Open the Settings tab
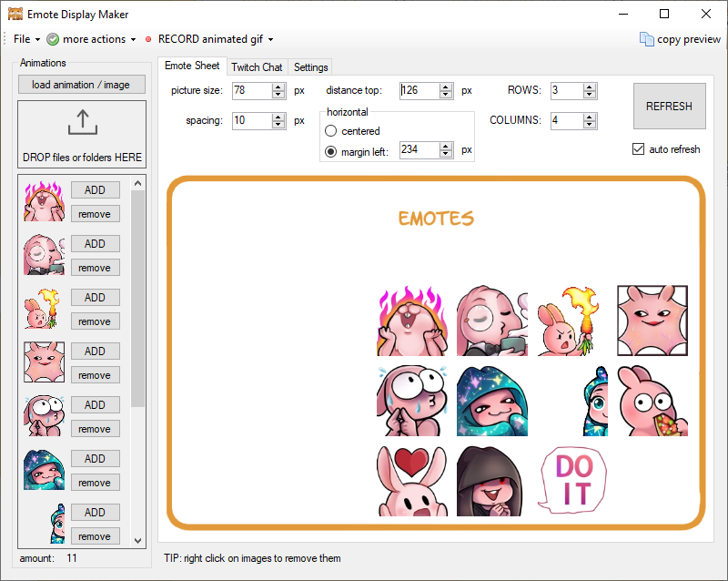This screenshot has width=728, height=581. point(310,66)
